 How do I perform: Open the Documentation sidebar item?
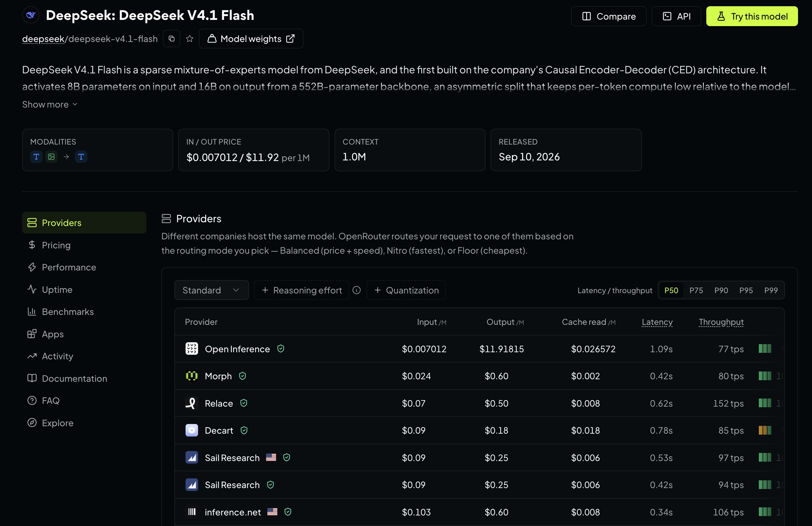pos(84,378)
